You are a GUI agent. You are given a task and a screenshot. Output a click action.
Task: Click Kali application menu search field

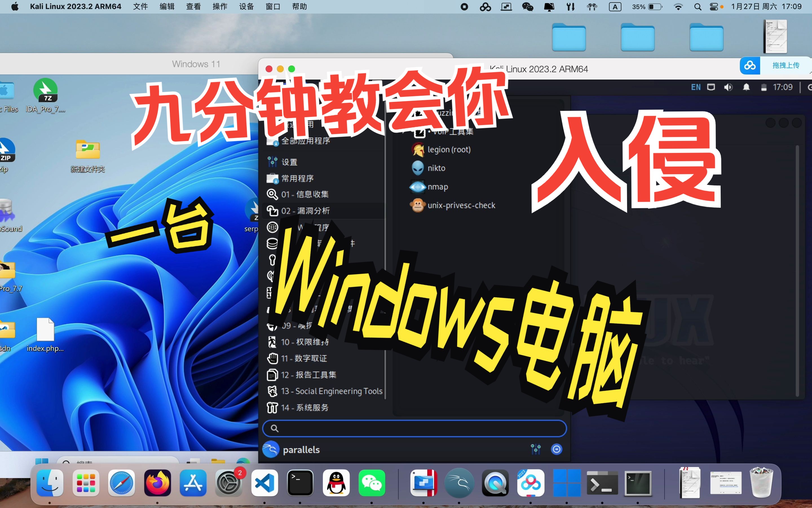[x=414, y=428]
